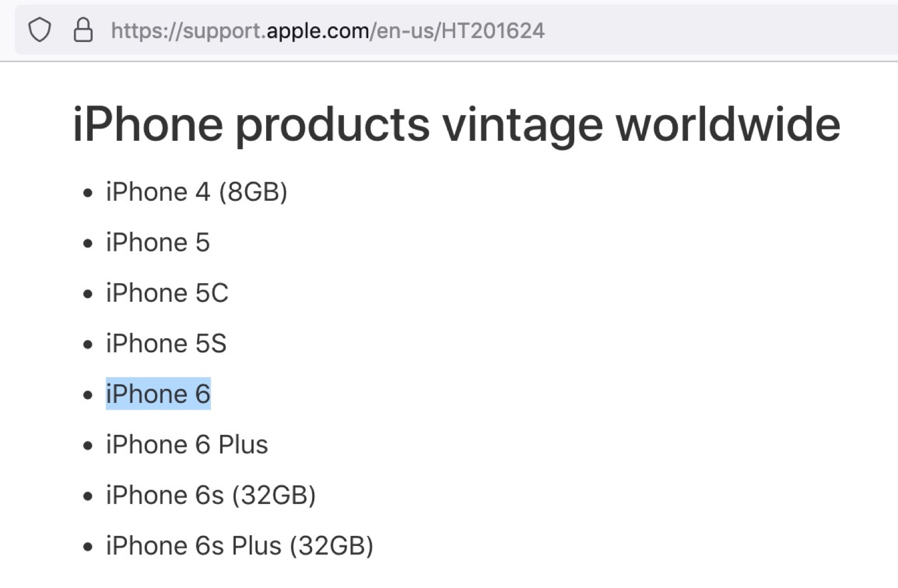Click the "iPhone 6 Plus" list entry text
898x588 pixels.
pyautogui.click(x=187, y=444)
